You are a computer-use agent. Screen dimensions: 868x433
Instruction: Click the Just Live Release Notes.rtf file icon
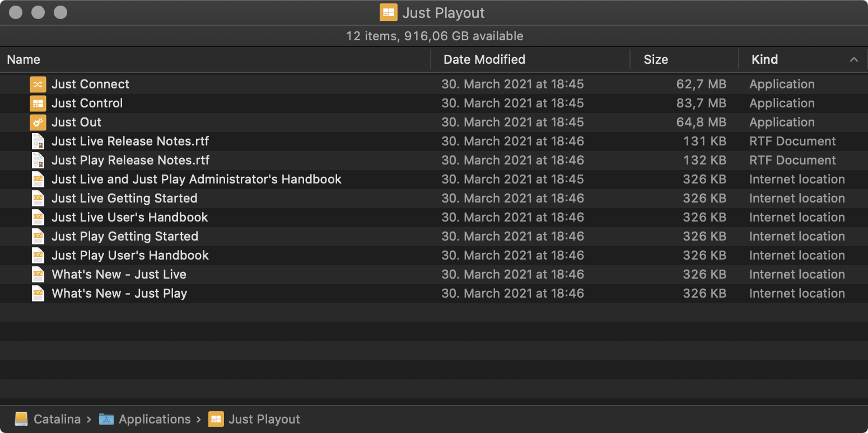[x=38, y=141]
